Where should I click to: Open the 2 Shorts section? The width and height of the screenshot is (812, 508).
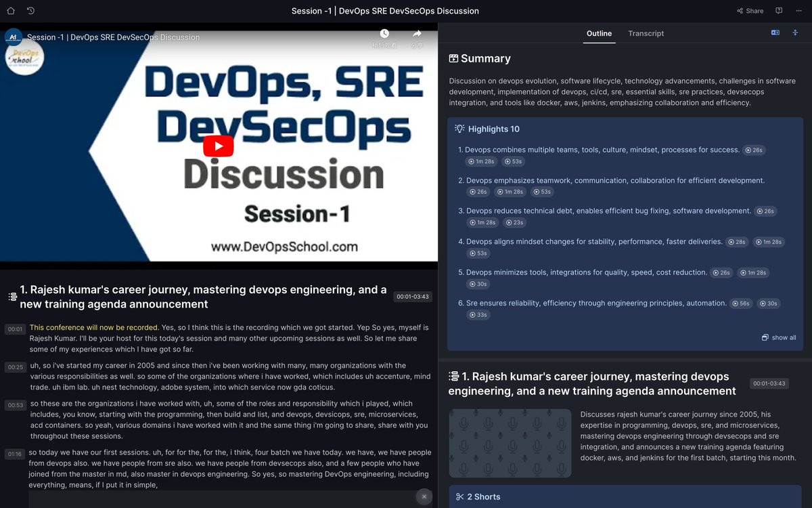(624, 496)
